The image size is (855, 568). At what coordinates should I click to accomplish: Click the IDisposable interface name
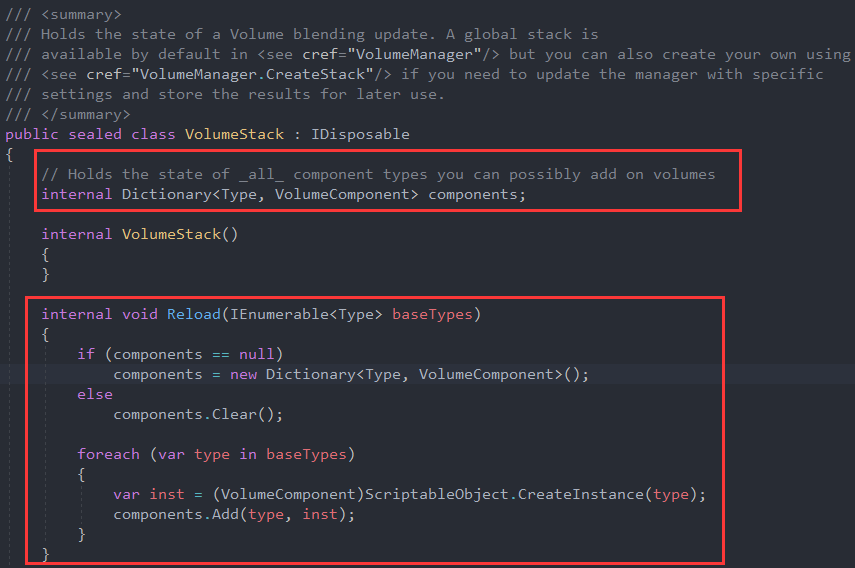point(360,134)
